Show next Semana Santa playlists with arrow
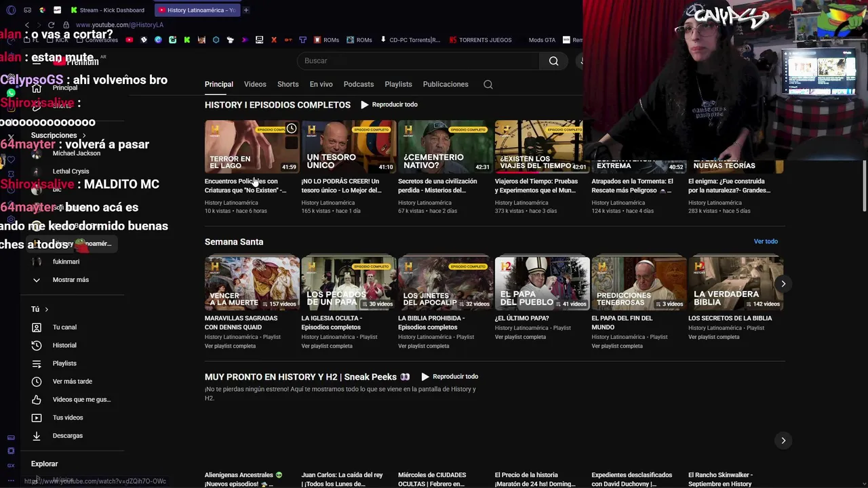This screenshot has height=488, width=868. coord(783,284)
